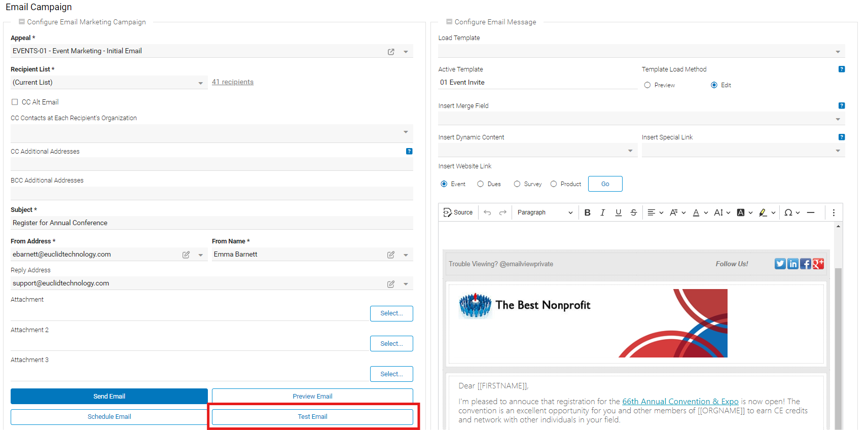Open Insert Dynamic Content dropdown
The width and height of the screenshot is (868, 430).
[538, 151]
